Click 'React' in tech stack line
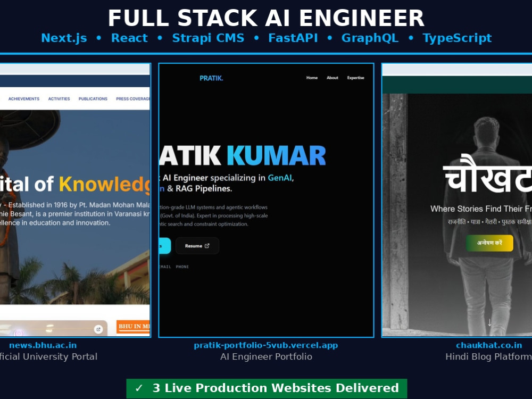Viewport: 532px width, 399px height. 129,38
